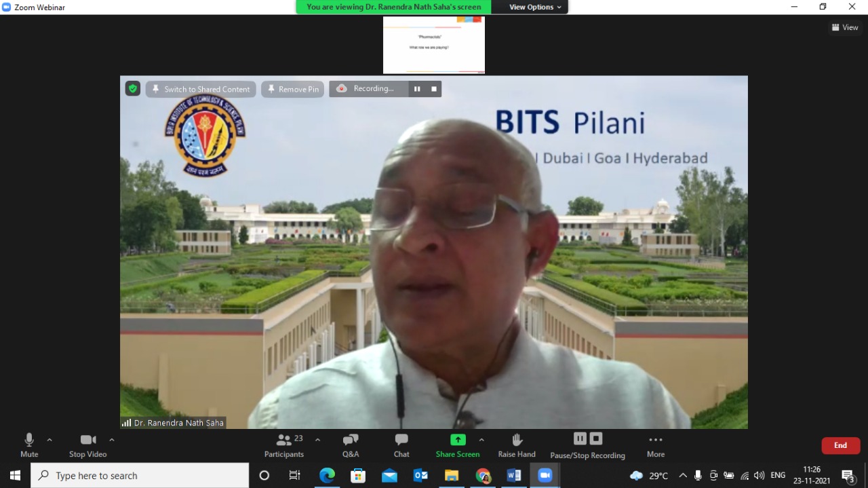868x488 pixels.
Task: Launch Microsoft Edge from taskbar
Action: [327, 476]
